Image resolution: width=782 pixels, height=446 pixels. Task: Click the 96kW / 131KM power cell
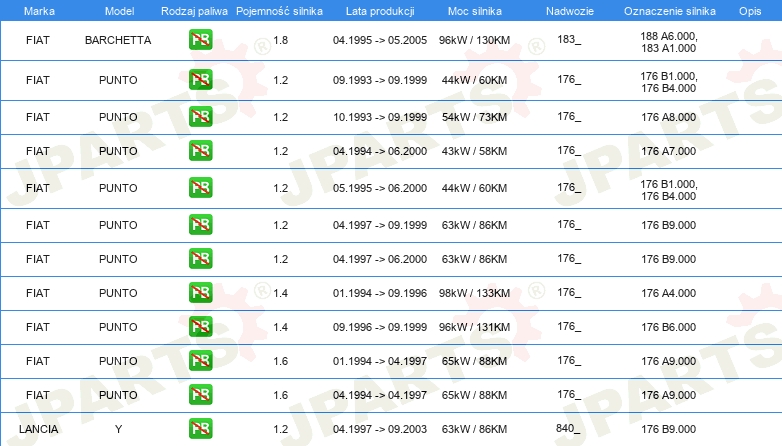(474, 327)
